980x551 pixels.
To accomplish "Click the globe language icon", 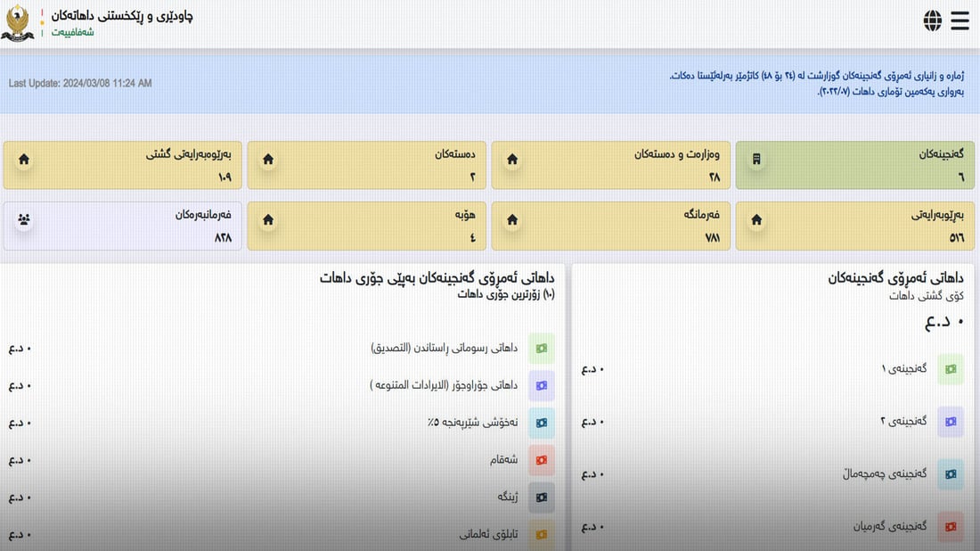I will [x=932, y=20].
